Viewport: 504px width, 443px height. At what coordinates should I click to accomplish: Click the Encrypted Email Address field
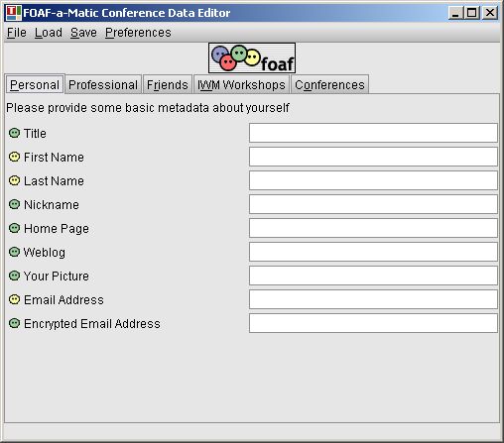click(x=373, y=323)
